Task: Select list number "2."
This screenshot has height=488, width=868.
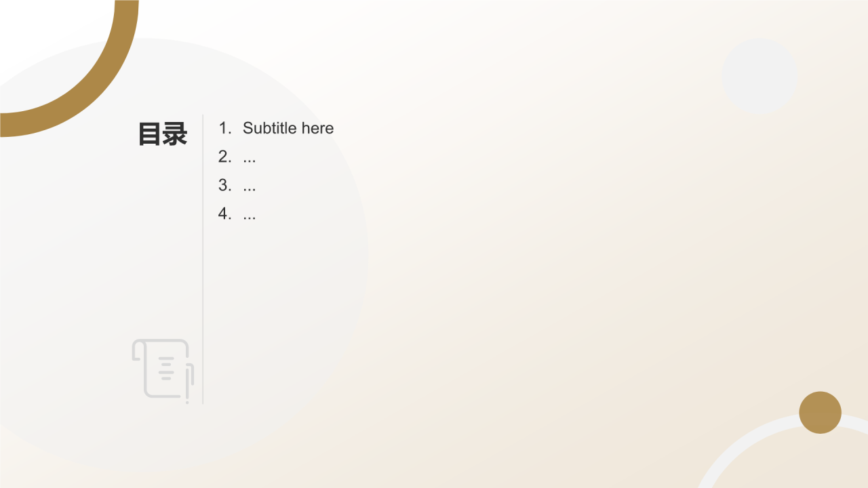Action: pyautogui.click(x=225, y=157)
